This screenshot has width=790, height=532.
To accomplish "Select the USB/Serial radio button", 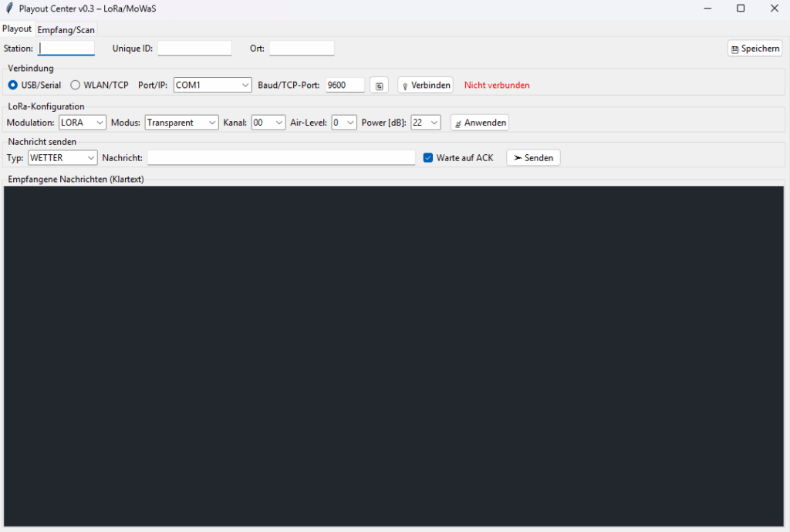I will coord(13,86).
